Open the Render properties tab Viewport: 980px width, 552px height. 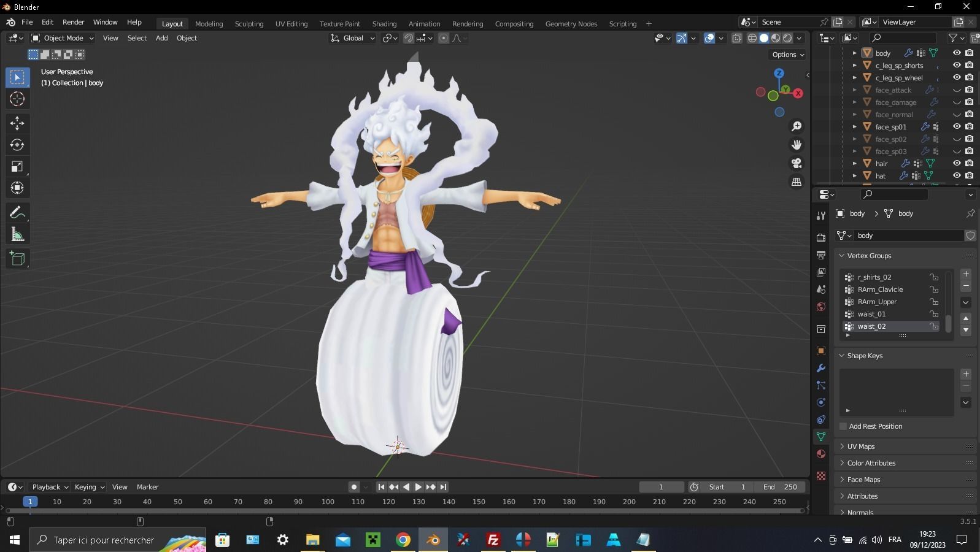click(x=821, y=237)
